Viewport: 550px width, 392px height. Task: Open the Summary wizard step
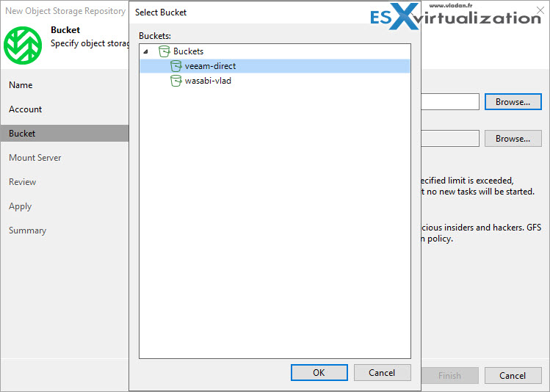[x=27, y=231]
